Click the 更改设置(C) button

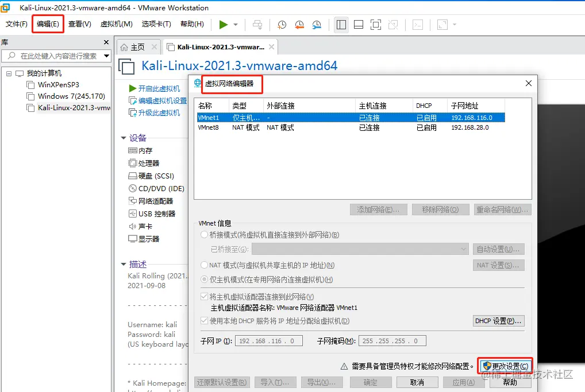(x=506, y=366)
